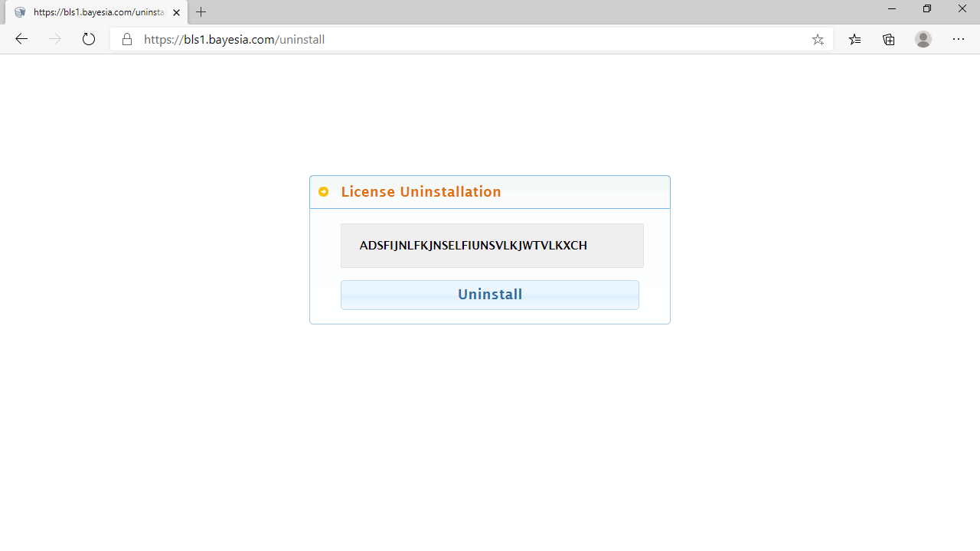Open the site information lock icon
The width and height of the screenshot is (980, 551).
pyautogui.click(x=127, y=39)
